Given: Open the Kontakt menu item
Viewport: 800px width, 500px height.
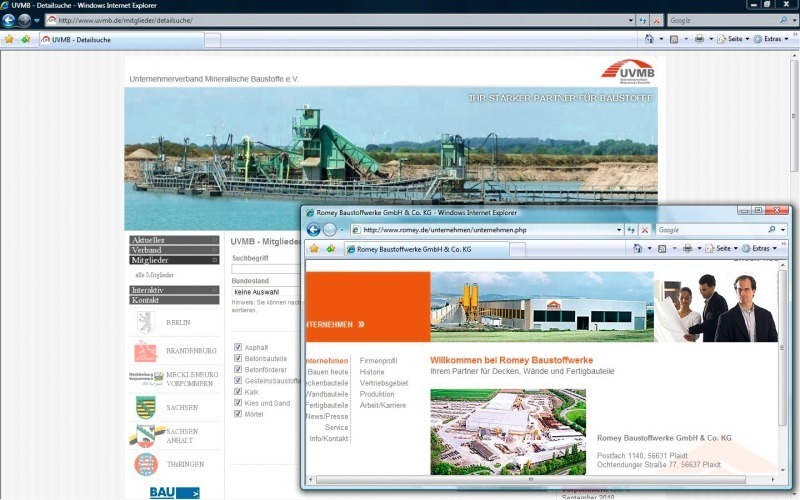Looking at the screenshot, I should coord(174,301).
